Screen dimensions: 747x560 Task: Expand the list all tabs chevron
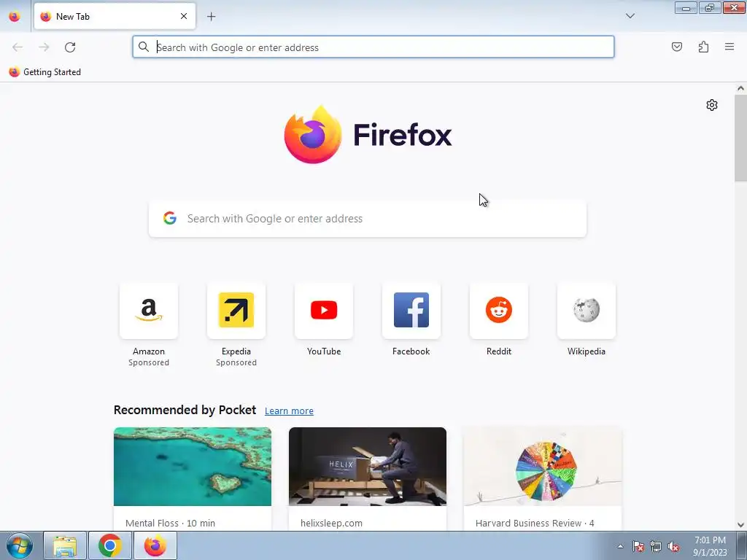(630, 16)
